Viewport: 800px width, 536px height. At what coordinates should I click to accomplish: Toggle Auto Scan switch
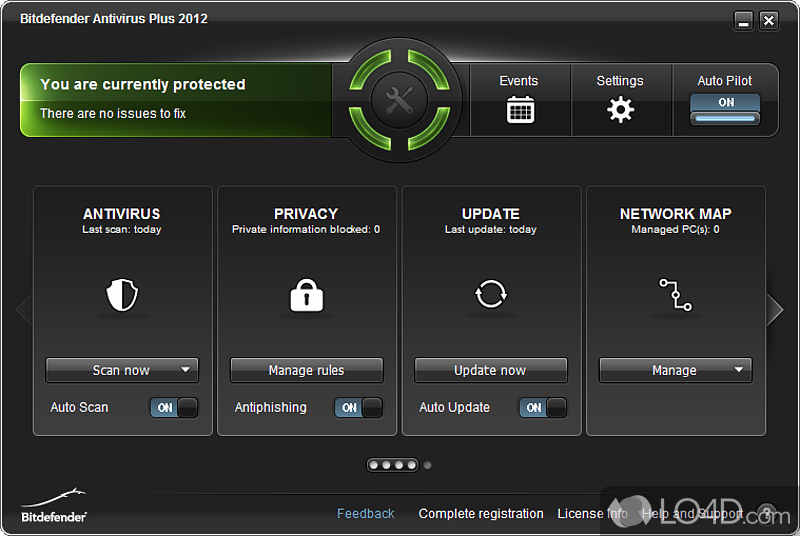coord(174,407)
